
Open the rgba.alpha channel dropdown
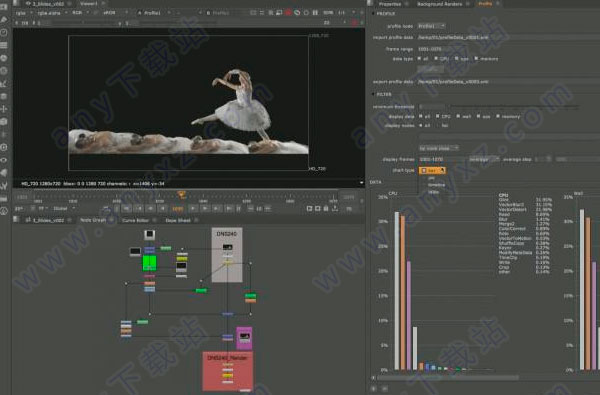tap(52, 13)
